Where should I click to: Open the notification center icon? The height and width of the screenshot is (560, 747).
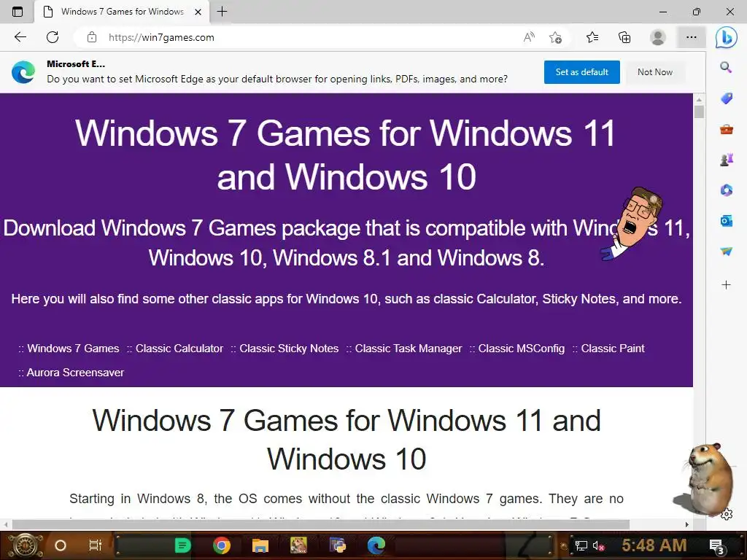716,547
